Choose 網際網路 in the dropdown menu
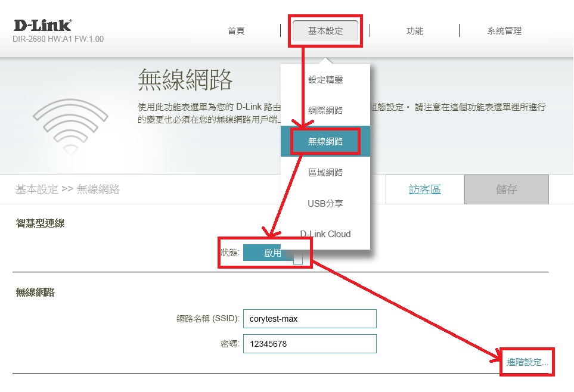The height and width of the screenshot is (392, 574). (325, 111)
